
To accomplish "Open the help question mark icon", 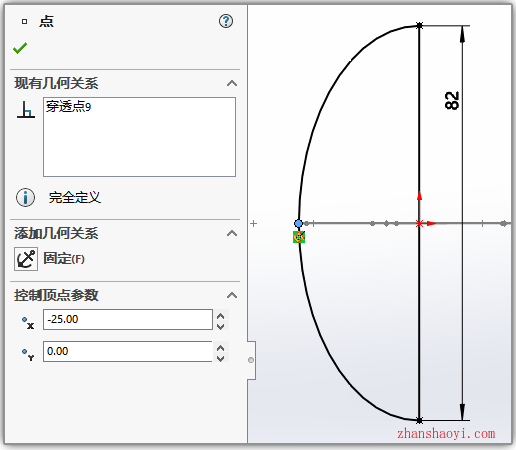I will point(226,21).
